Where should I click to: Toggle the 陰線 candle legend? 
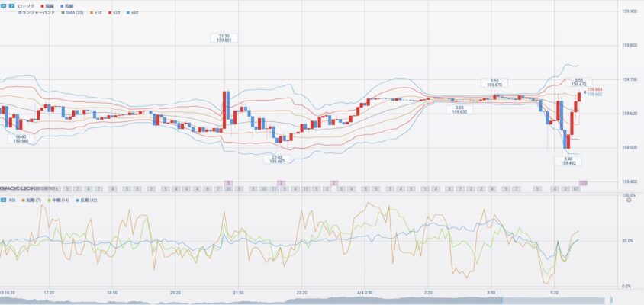(x=69, y=5)
